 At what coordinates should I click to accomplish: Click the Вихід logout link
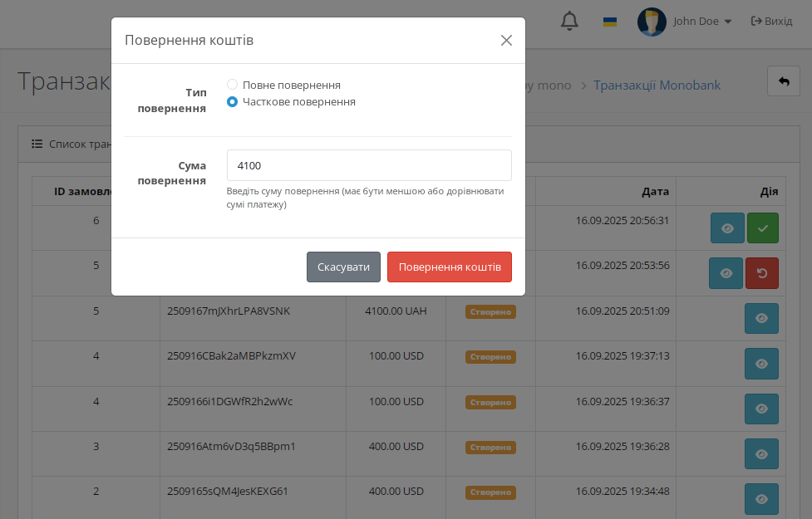(771, 22)
